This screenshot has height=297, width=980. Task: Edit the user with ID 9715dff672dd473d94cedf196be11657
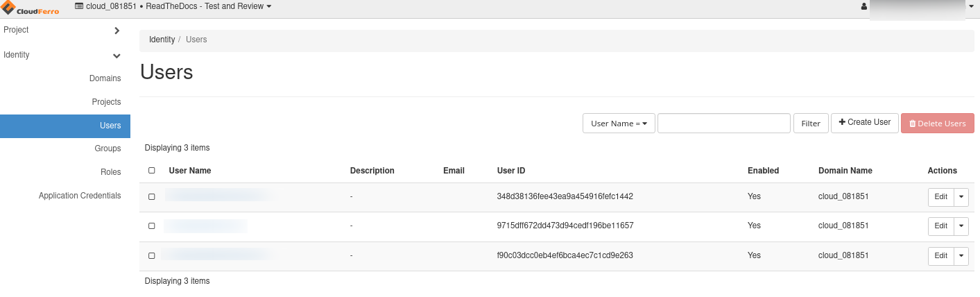click(940, 226)
